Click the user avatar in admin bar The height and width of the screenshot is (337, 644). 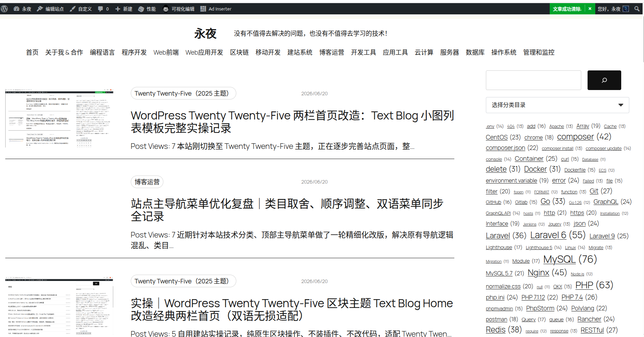pyautogui.click(x=626, y=9)
